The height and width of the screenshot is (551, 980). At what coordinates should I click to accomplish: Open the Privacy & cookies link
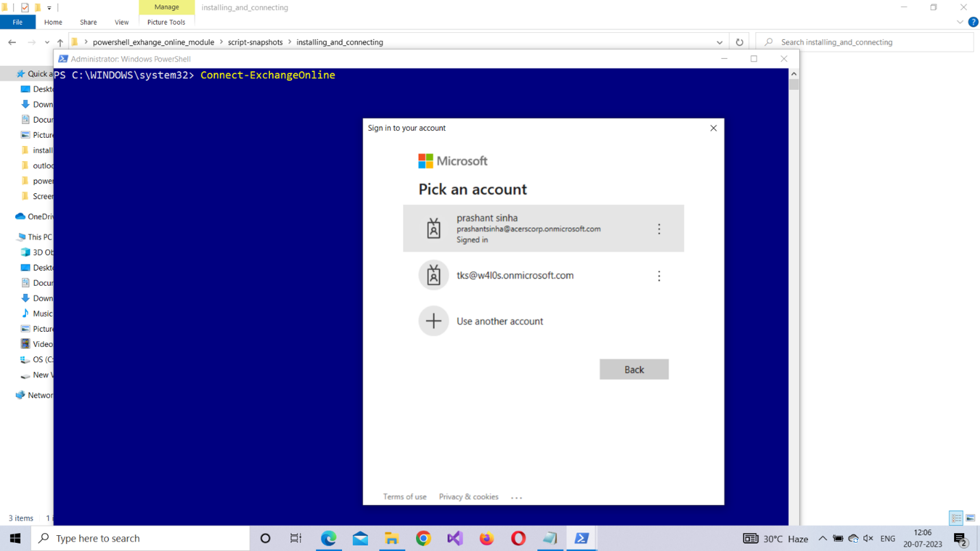click(469, 497)
